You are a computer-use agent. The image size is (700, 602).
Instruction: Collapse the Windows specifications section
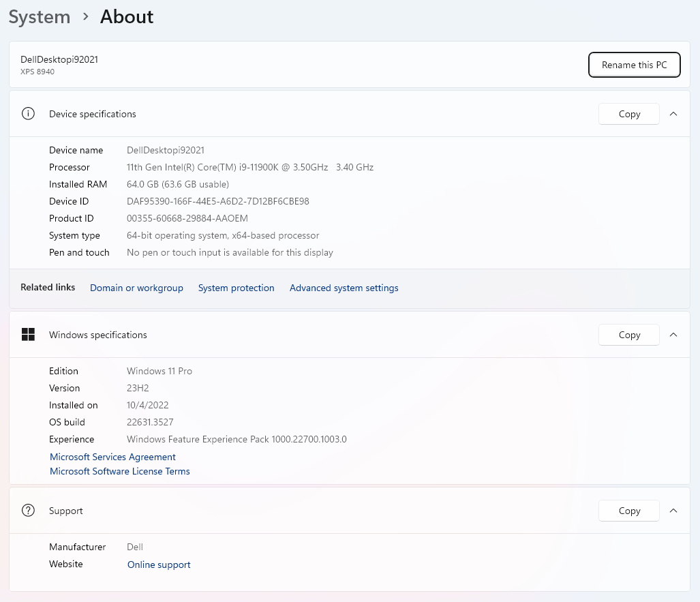tap(673, 335)
